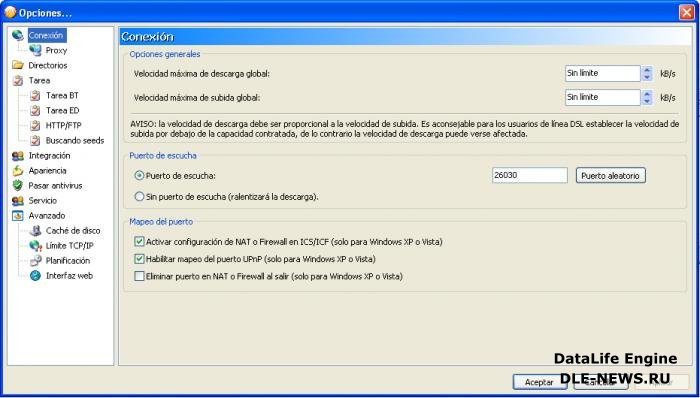Click the Pasar antivirus shield icon
Viewport: 700px width, 398px height.
(17, 186)
